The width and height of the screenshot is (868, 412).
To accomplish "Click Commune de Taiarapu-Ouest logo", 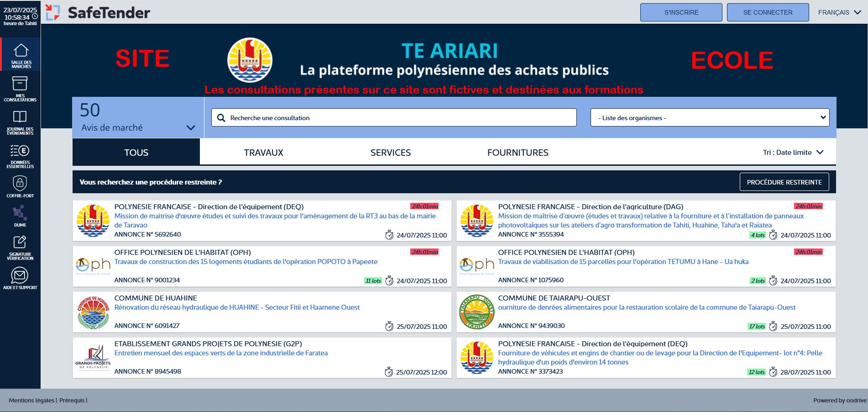I will click(x=477, y=312).
